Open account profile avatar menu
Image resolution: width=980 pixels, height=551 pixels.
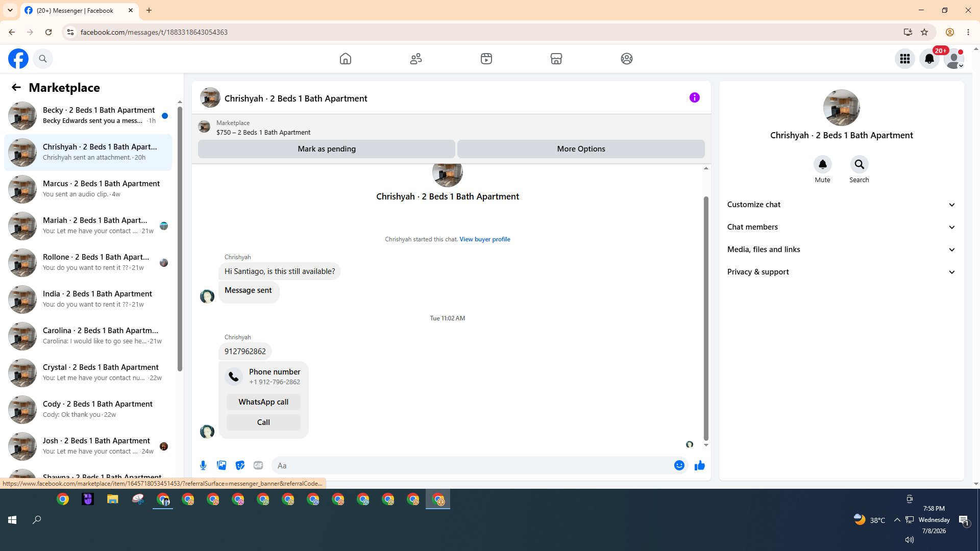[954, 59]
